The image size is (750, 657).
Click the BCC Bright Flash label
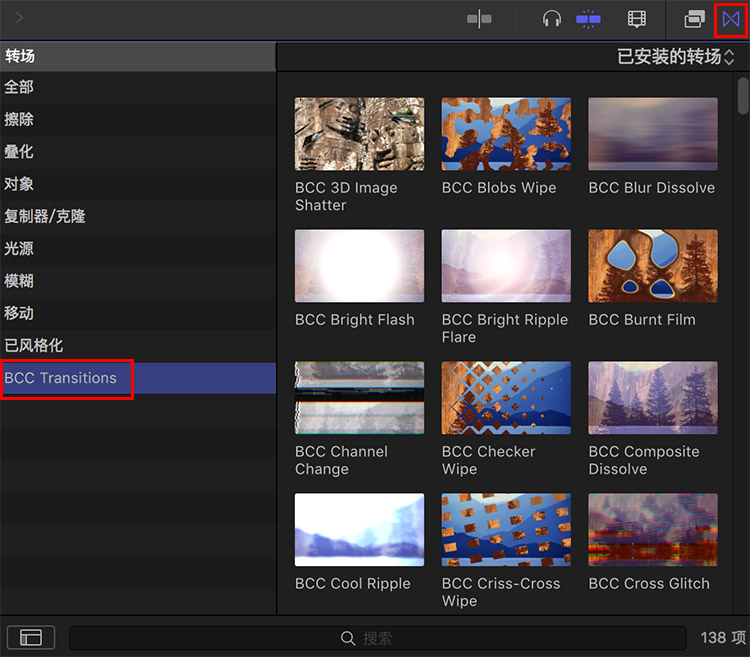point(354,320)
